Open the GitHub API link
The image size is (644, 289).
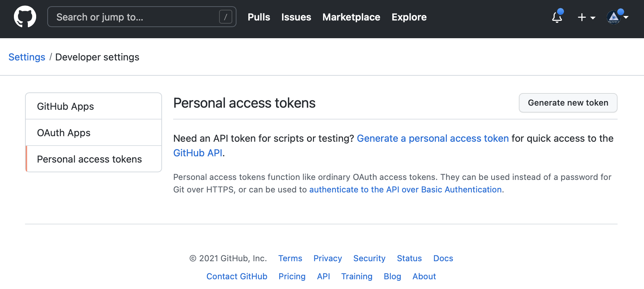click(198, 153)
